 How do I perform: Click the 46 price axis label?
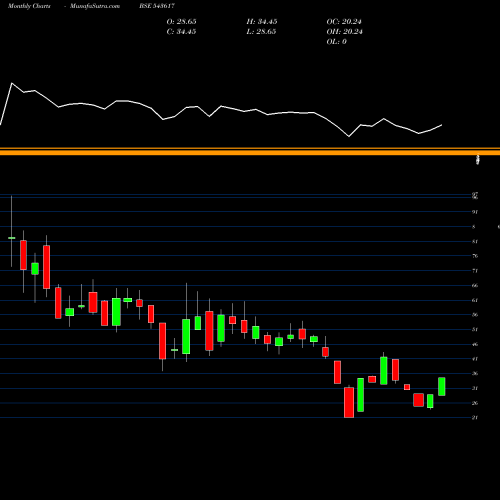coord(475,344)
